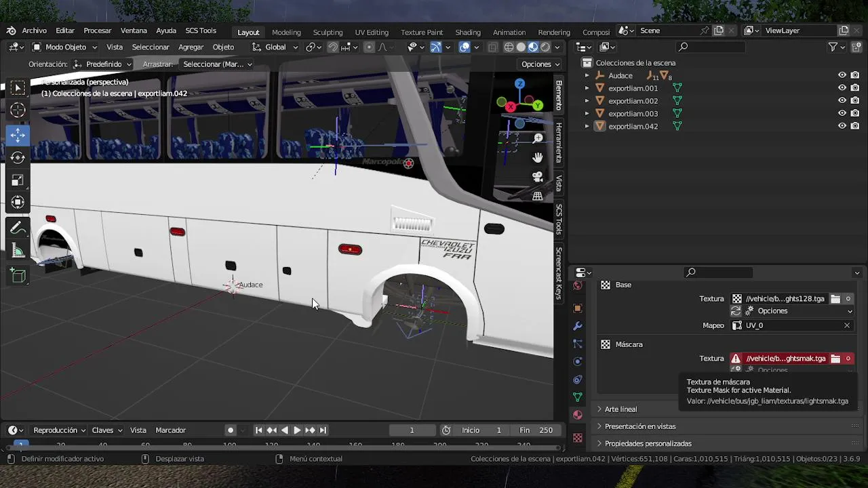This screenshot has height=488, width=868.
Task: Switch to the Shading workspace tab
Action: coord(467,32)
